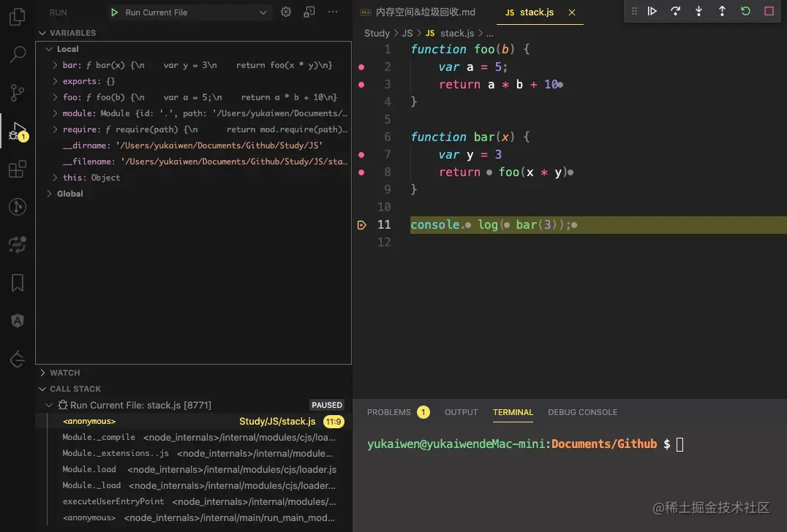
Task: Toggle the breakpoint on line 8
Action: click(361, 172)
